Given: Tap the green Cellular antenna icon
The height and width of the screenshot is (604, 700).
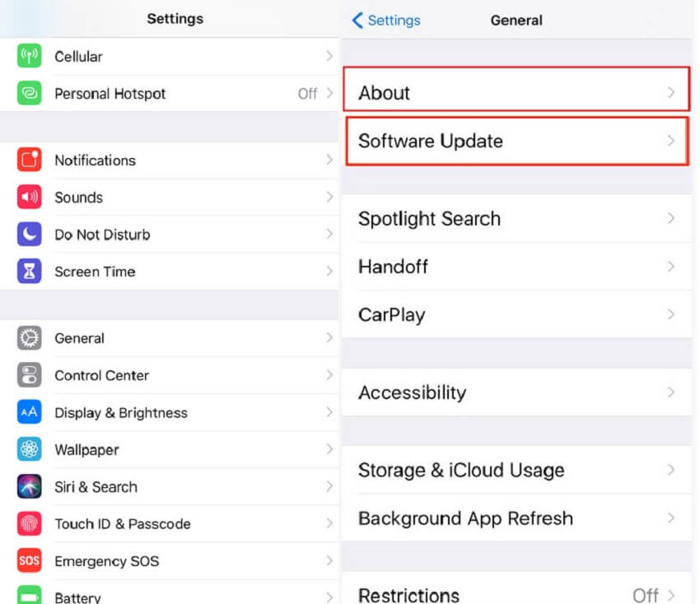Looking at the screenshot, I should 29,57.
